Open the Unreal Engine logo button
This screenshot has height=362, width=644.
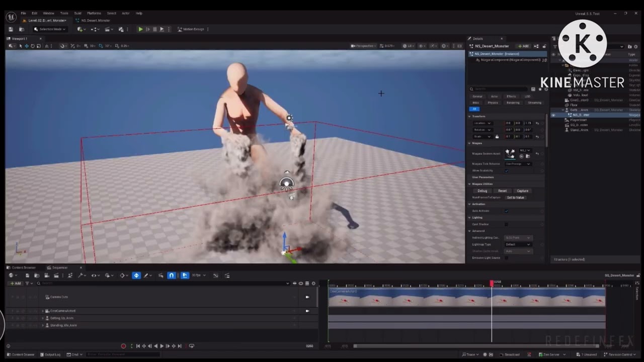point(11,17)
